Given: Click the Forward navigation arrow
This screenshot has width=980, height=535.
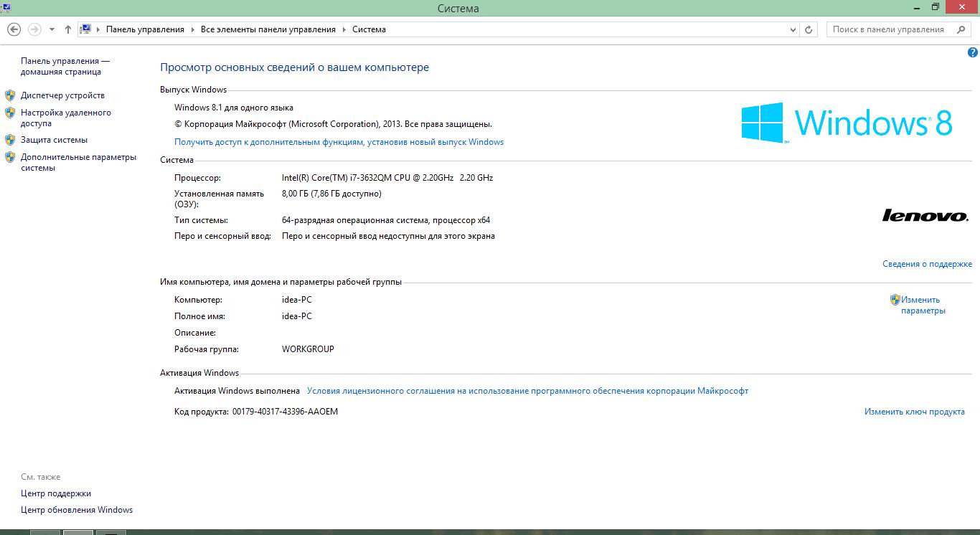Looking at the screenshot, I should coord(34,29).
